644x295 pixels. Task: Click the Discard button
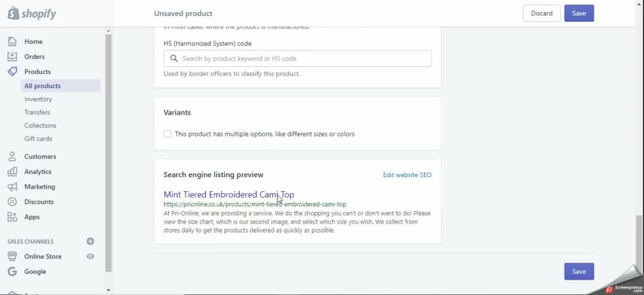(x=542, y=13)
